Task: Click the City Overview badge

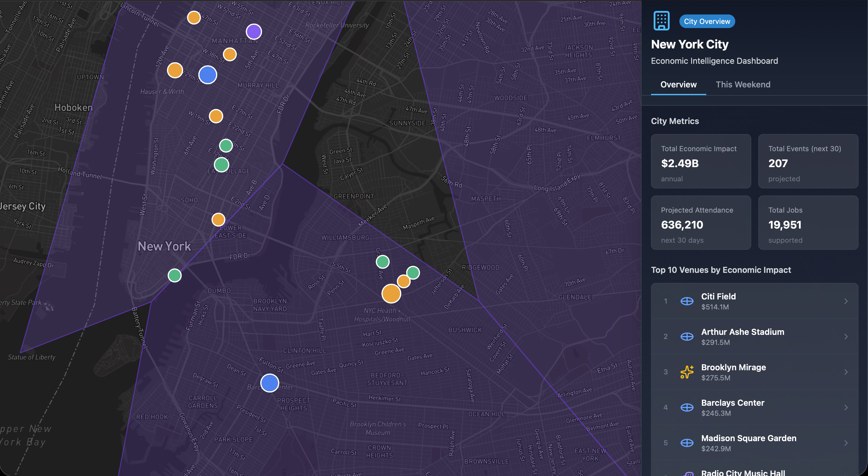Action: pos(707,21)
